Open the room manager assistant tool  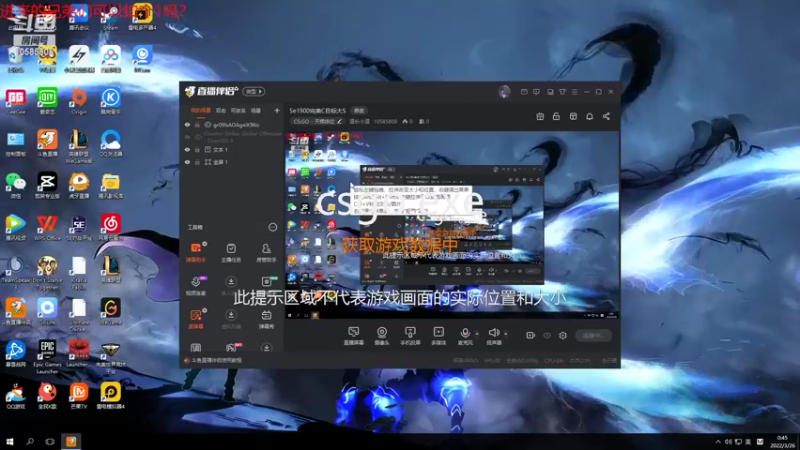[x=266, y=253]
